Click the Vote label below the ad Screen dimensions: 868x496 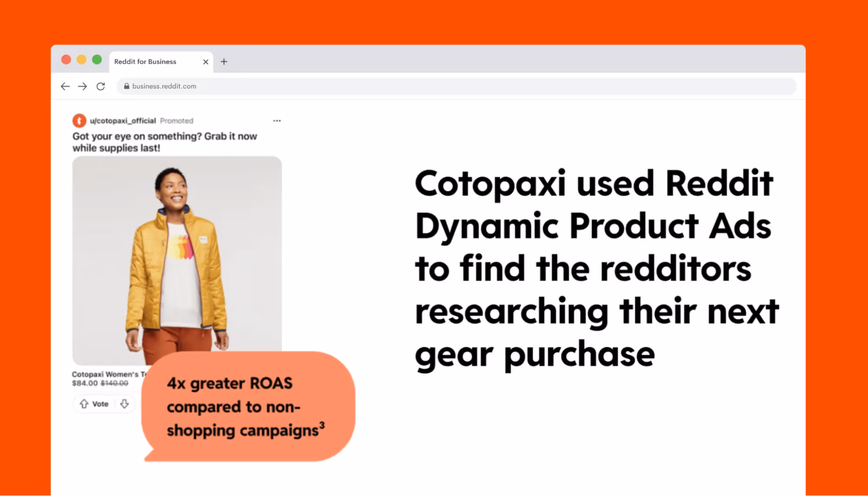click(x=100, y=404)
